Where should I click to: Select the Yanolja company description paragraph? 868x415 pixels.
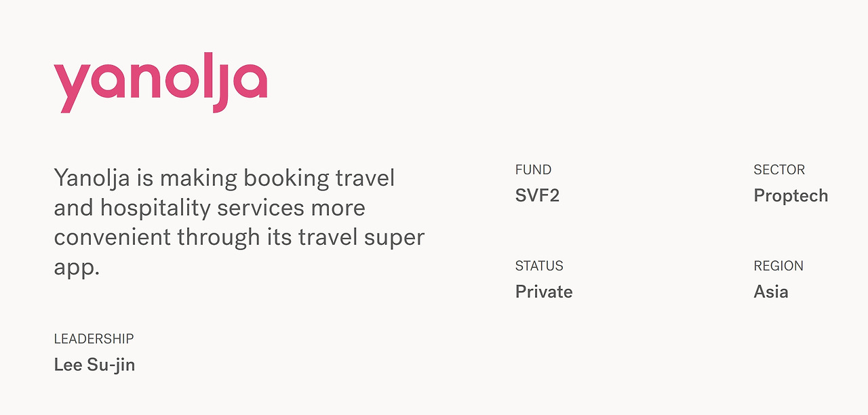(239, 222)
